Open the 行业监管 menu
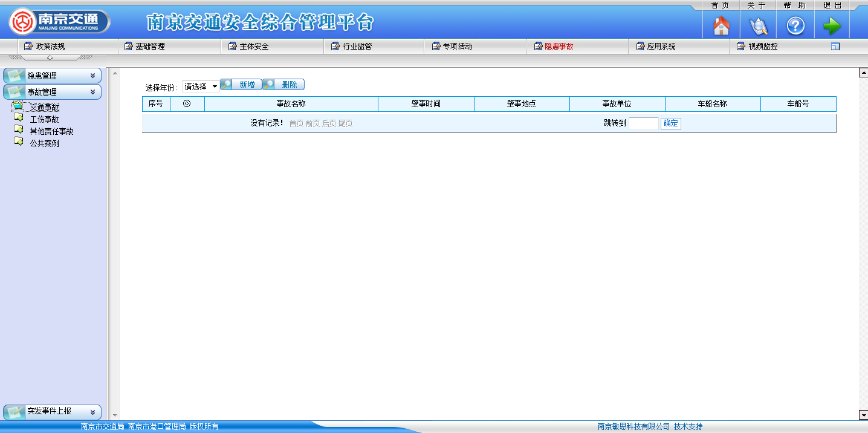The image size is (868, 433). pos(357,47)
